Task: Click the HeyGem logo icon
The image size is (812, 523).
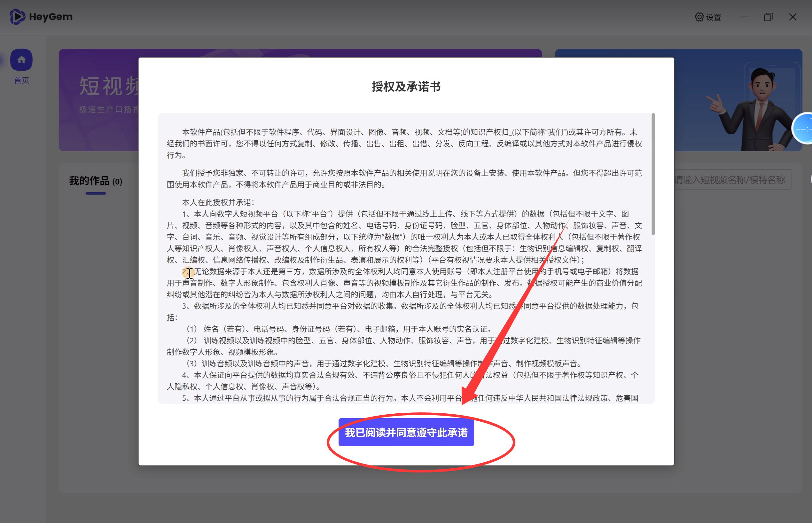Action: tap(17, 17)
